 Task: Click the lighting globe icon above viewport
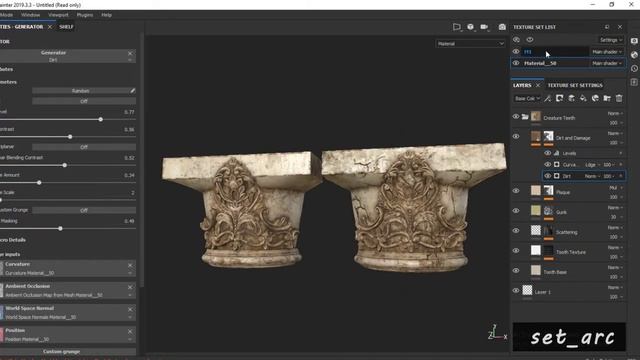pos(471,27)
